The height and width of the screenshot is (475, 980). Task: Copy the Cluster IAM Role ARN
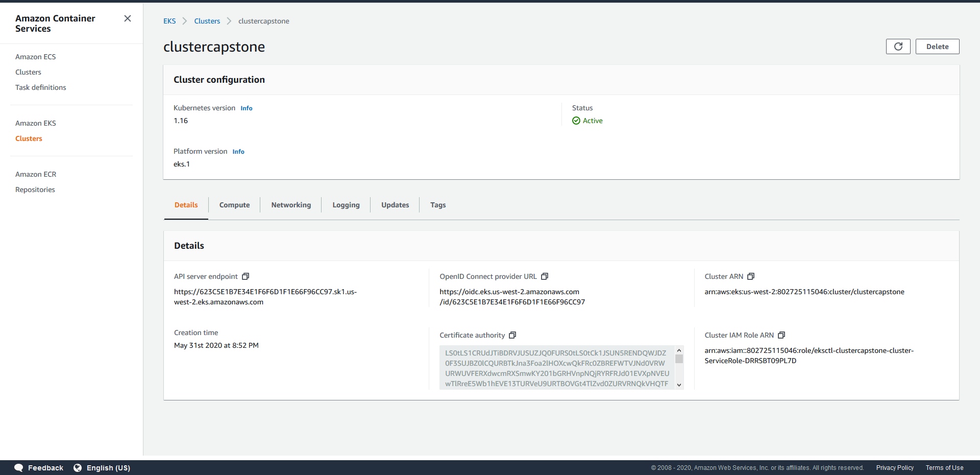pos(781,335)
